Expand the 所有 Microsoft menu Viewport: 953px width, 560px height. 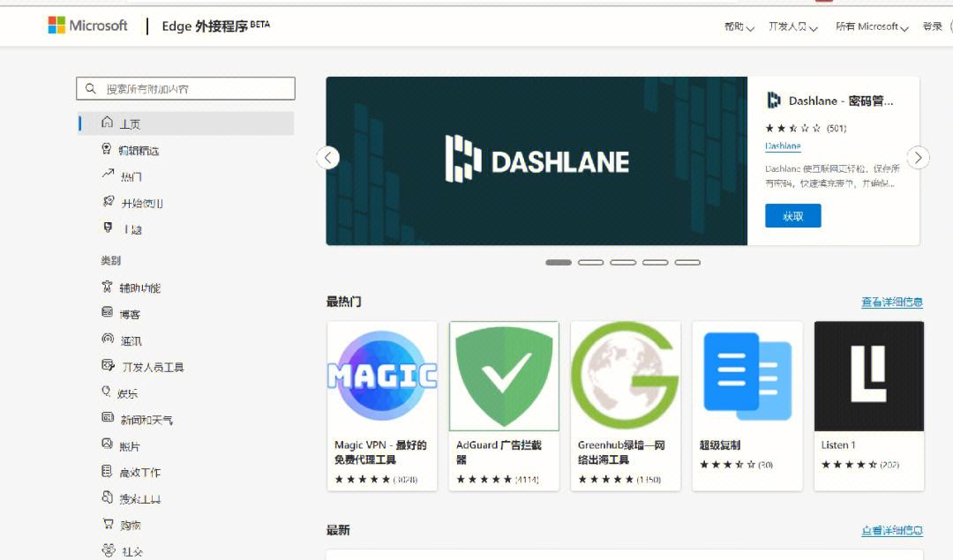coord(872,26)
